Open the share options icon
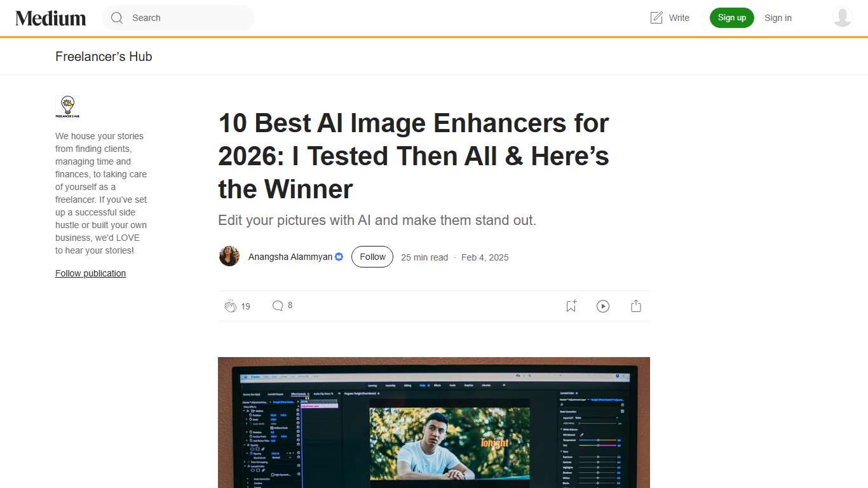 tap(635, 306)
